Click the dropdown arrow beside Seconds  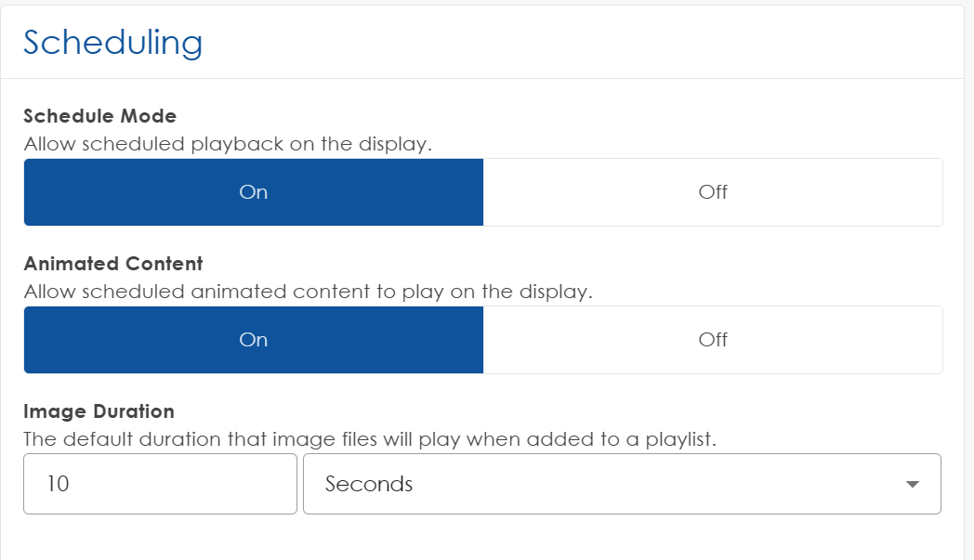point(912,485)
